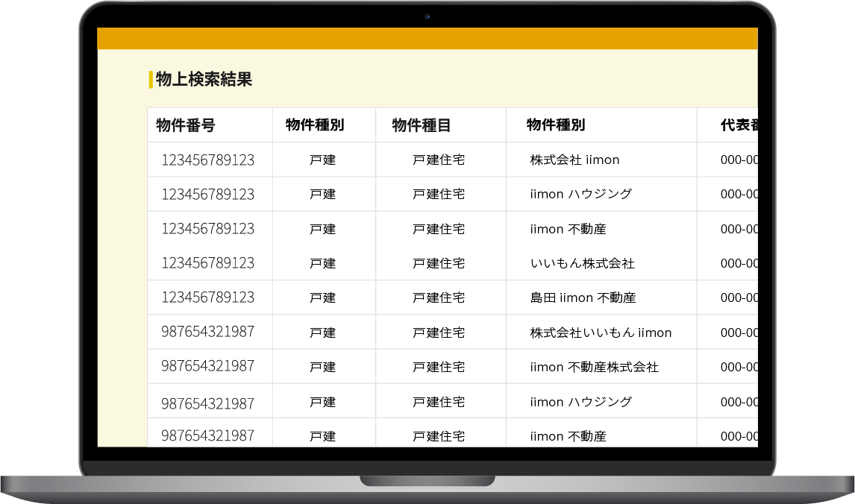Open the 株式会社いいもん iimon entry

pos(601,333)
